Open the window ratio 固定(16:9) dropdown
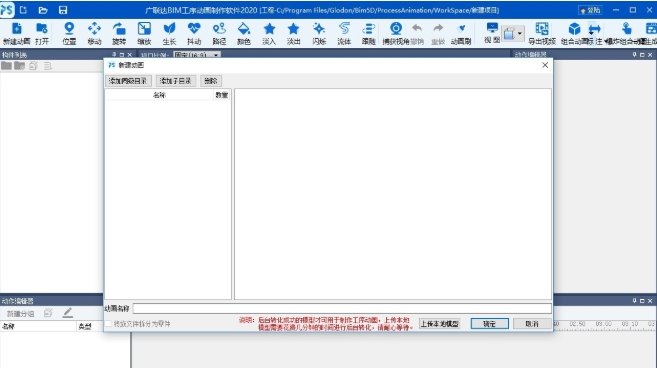The height and width of the screenshot is (368, 657). point(197,54)
